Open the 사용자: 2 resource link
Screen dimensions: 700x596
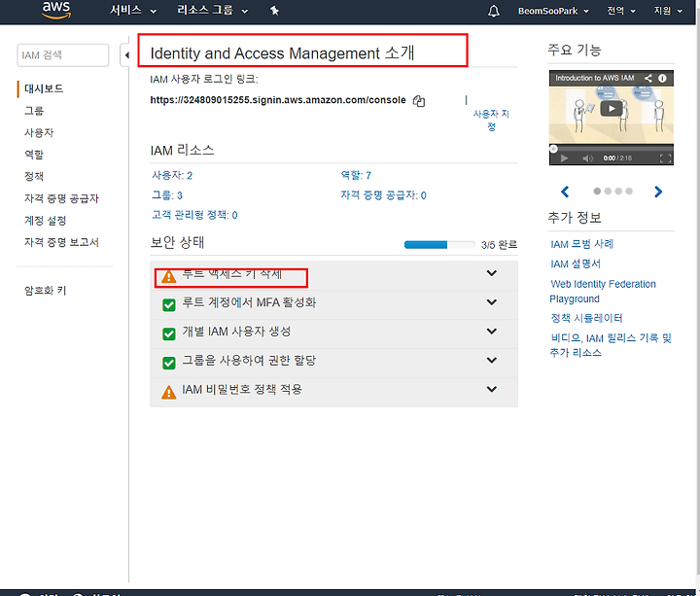tap(172, 175)
